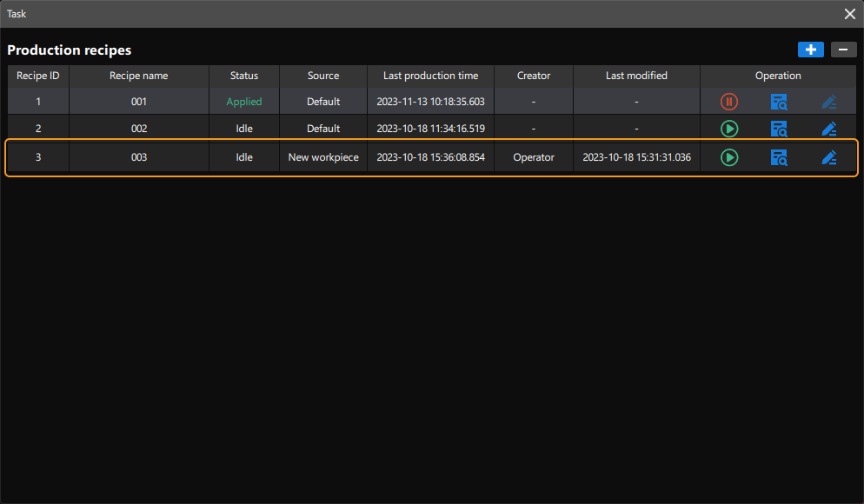Select the recipe row named 002
Image resolution: width=864 pixels, height=504 pixels.
pos(139,129)
